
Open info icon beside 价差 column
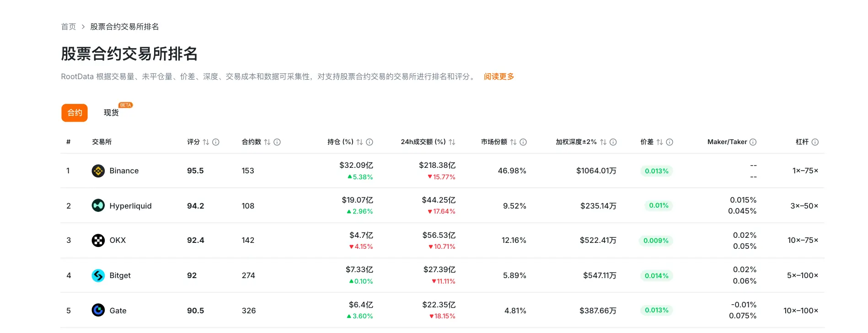click(x=670, y=142)
